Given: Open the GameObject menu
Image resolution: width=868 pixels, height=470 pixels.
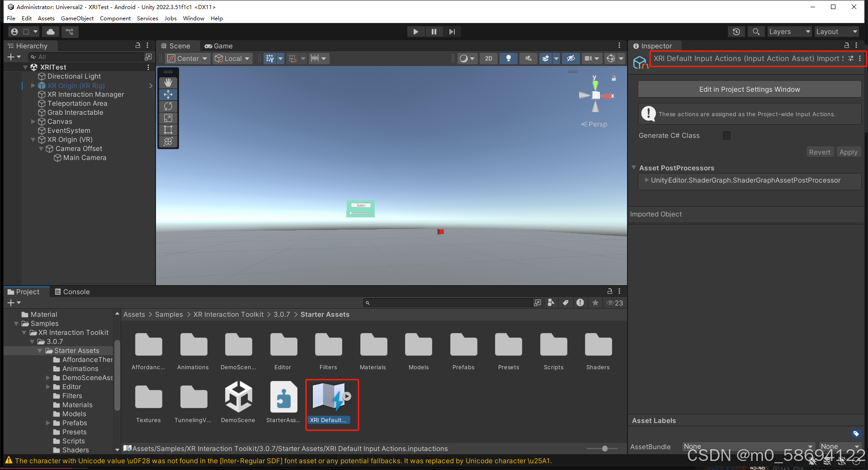Looking at the screenshot, I should click(x=77, y=18).
